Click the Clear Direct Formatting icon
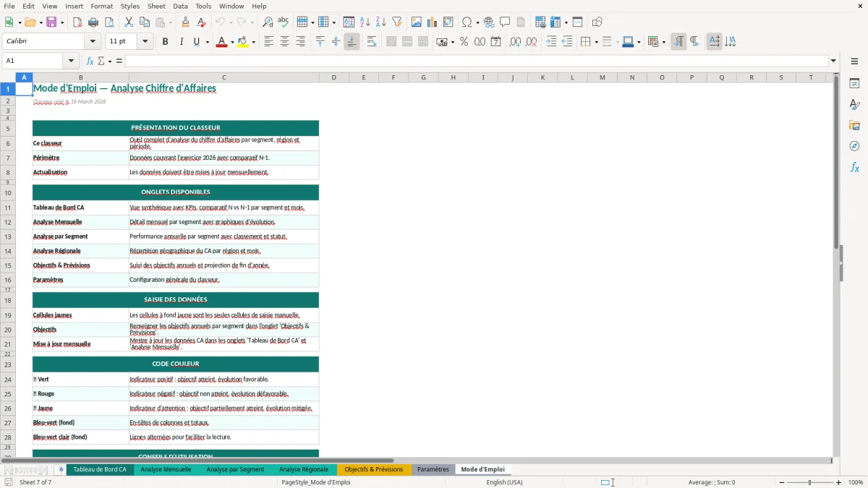Viewport: 868px width, 488px height. point(200,22)
